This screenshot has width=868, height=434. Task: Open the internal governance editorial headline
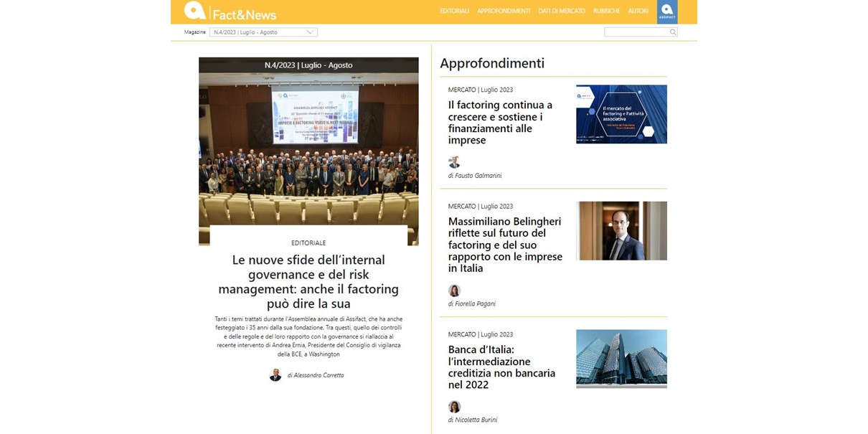tap(308, 282)
